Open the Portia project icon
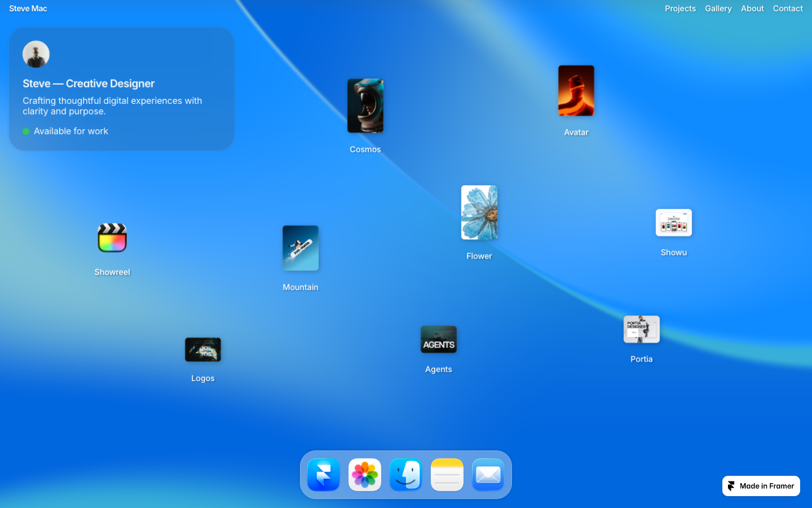Image resolution: width=812 pixels, height=508 pixels. point(642,330)
